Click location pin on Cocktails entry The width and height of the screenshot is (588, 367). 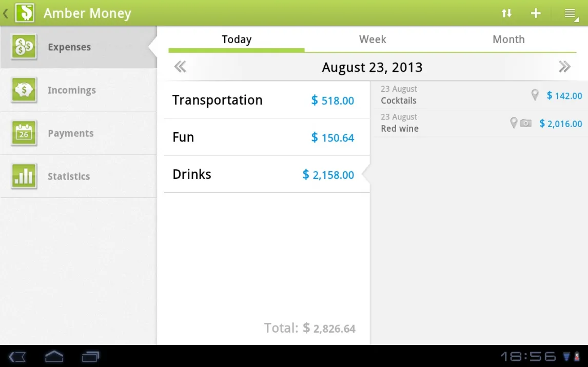point(535,95)
